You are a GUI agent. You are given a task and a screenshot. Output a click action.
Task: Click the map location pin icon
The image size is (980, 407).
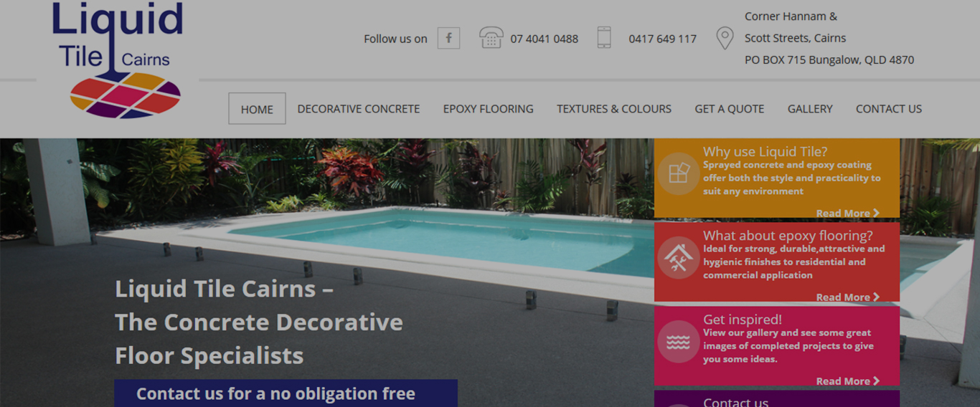(x=725, y=38)
